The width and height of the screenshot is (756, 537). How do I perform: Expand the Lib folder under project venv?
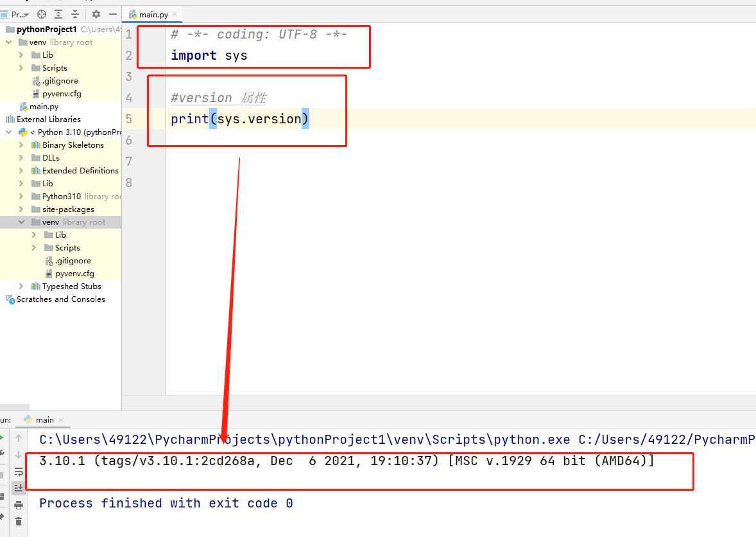coord(21,55)
